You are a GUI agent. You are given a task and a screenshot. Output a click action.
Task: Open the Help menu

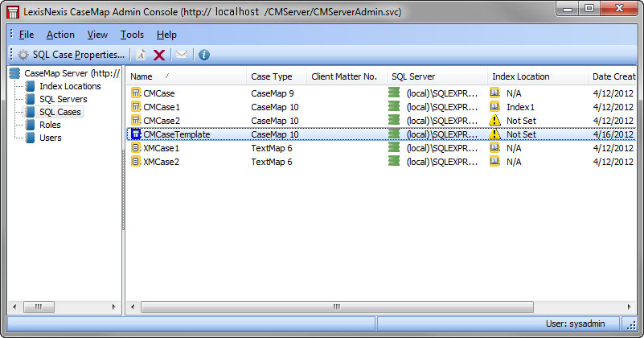pos(166,35)
